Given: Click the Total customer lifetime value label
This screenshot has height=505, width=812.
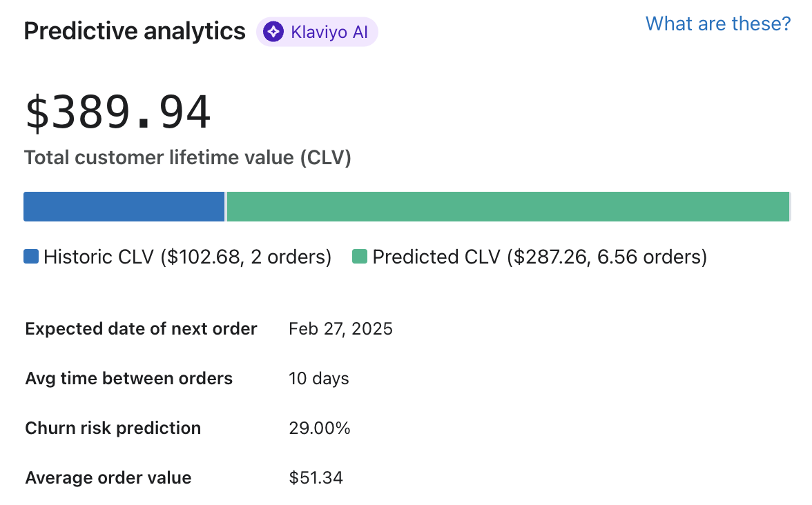Looking at the screenshot, I should pos(188,157).
